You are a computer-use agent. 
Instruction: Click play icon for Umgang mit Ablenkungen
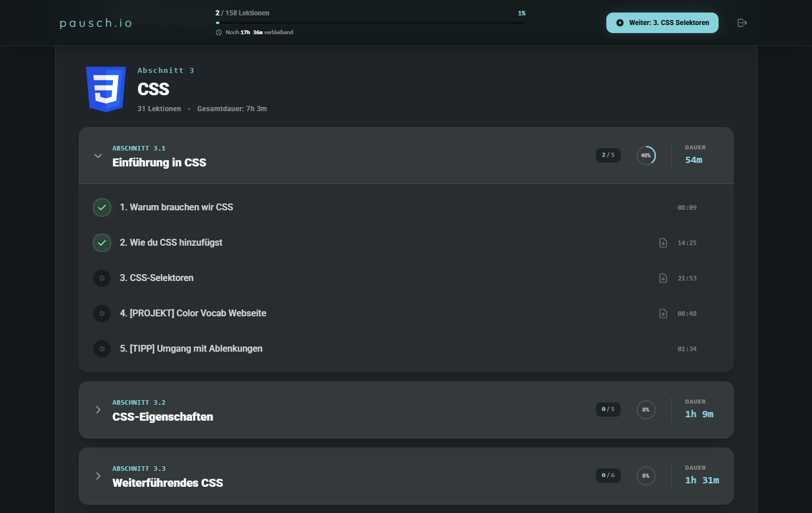102,349
